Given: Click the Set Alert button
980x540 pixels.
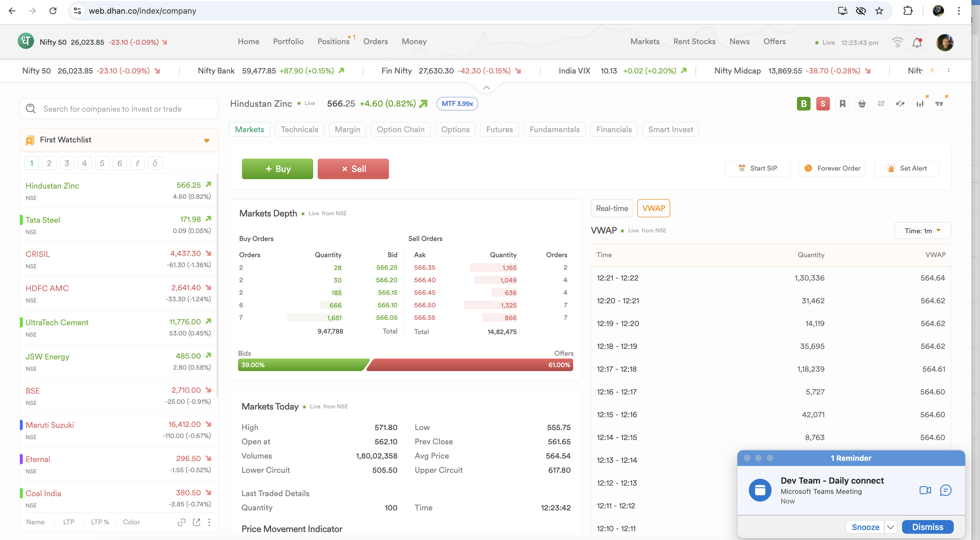Looking at the screenshot, I should click(907, 168).
